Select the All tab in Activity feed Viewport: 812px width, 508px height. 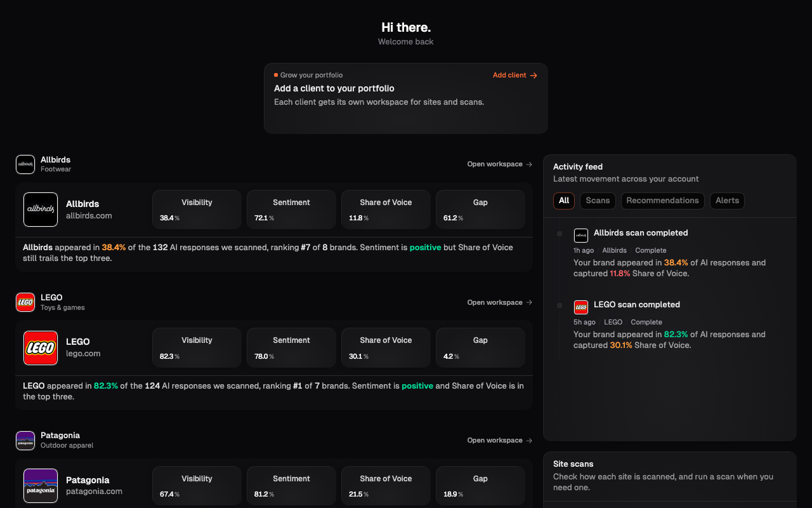pos(564,201)
